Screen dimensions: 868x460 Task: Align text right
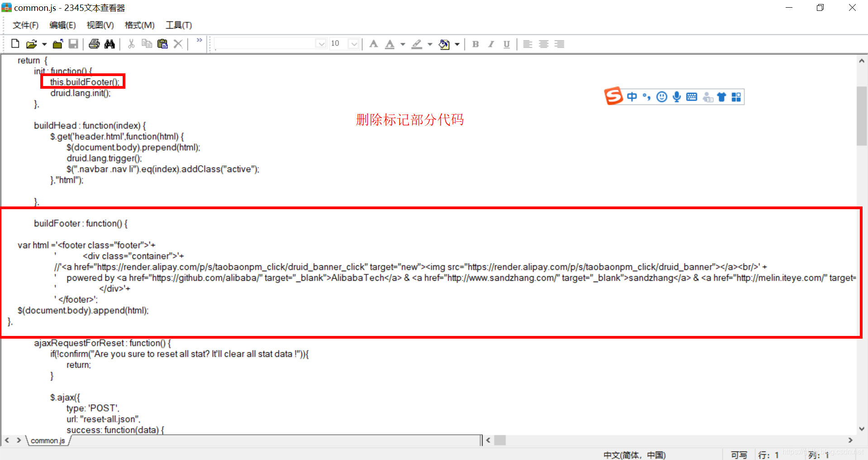point(559,44)
